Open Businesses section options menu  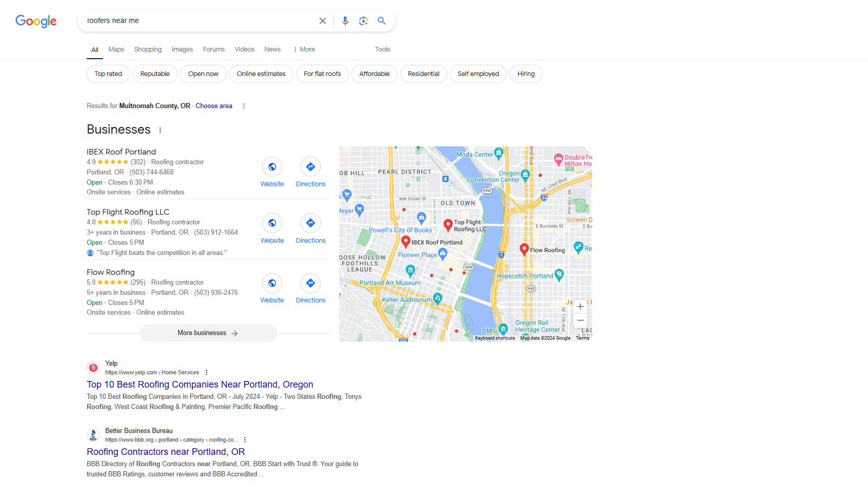(x=160, y=130)
